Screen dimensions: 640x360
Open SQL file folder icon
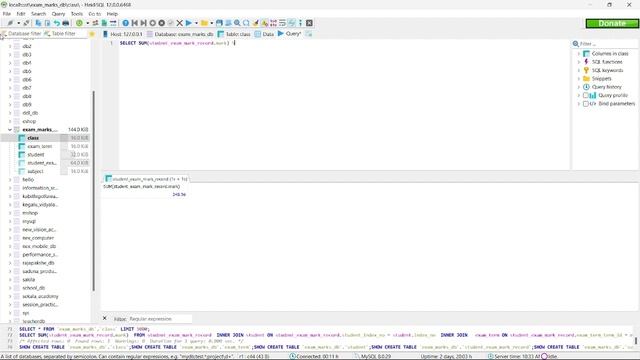coord(204,23)
